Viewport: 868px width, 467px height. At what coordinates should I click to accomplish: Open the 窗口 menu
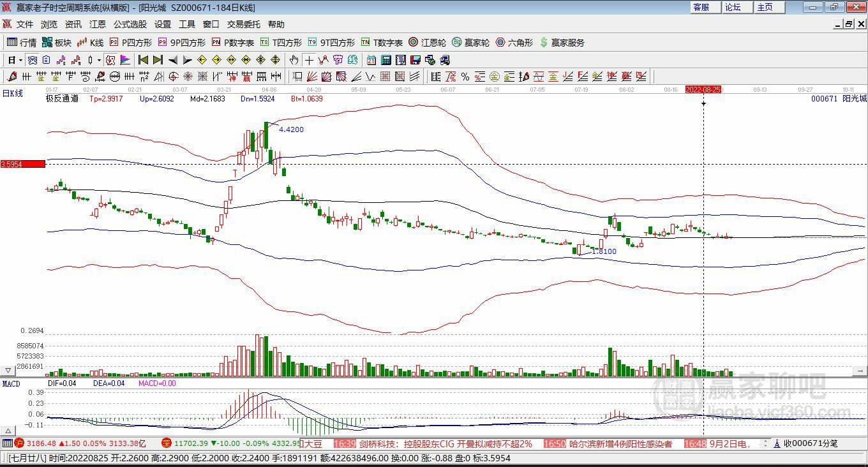point(211,24)
